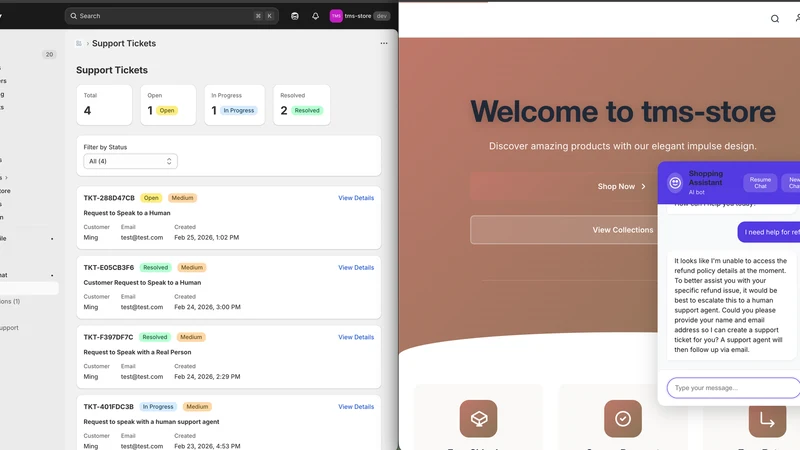Click the ⌘K keyboard shortcut hint
Image resolution: width=800 pixels, height=450 pixels.
[264, 16]
